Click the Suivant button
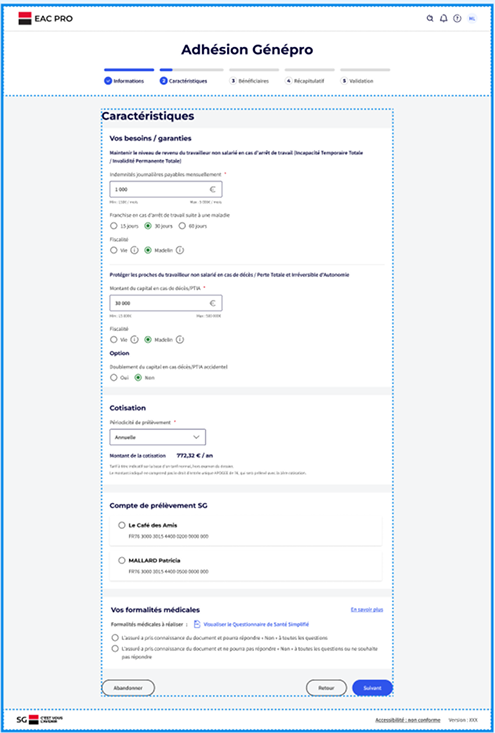This screenshot has width=495, height=733. point(372,688)
